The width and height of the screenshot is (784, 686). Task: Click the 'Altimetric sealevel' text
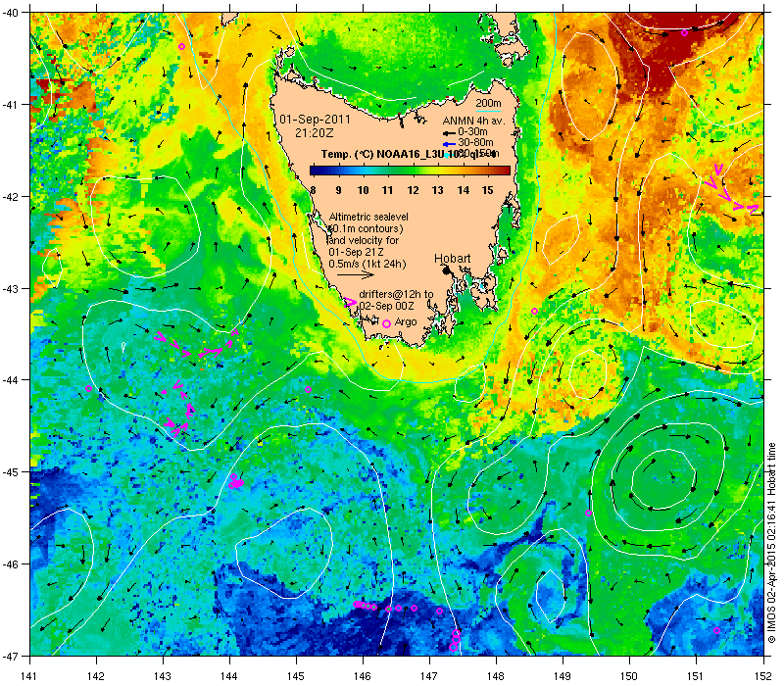click(x=368, y=217)
